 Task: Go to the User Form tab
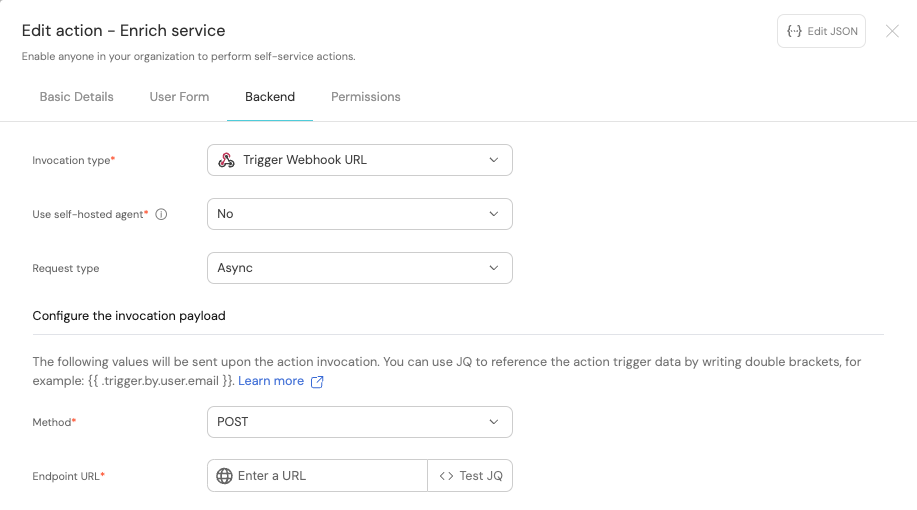(x=179, y=97)
